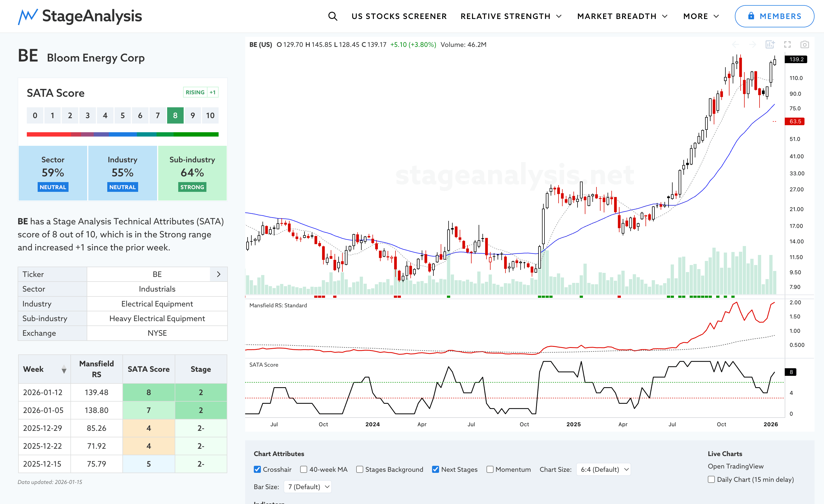Open the Market Breadth menu
Viewport: 824px width, 504px height.
coord(622,16)
